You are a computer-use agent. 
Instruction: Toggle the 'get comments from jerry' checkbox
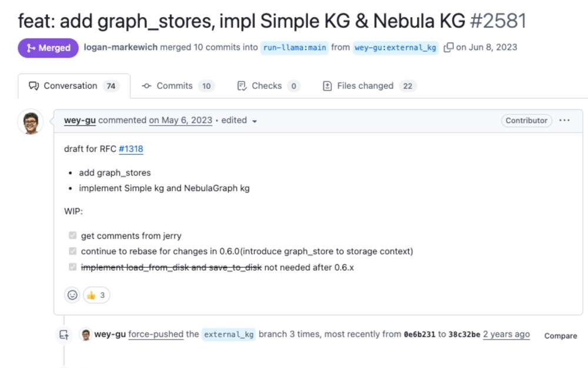coord(73,236)
